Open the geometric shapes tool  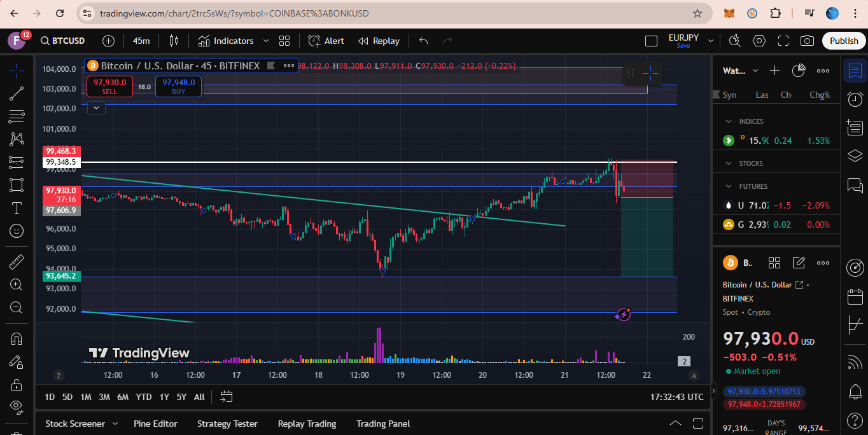click(17, 185)
